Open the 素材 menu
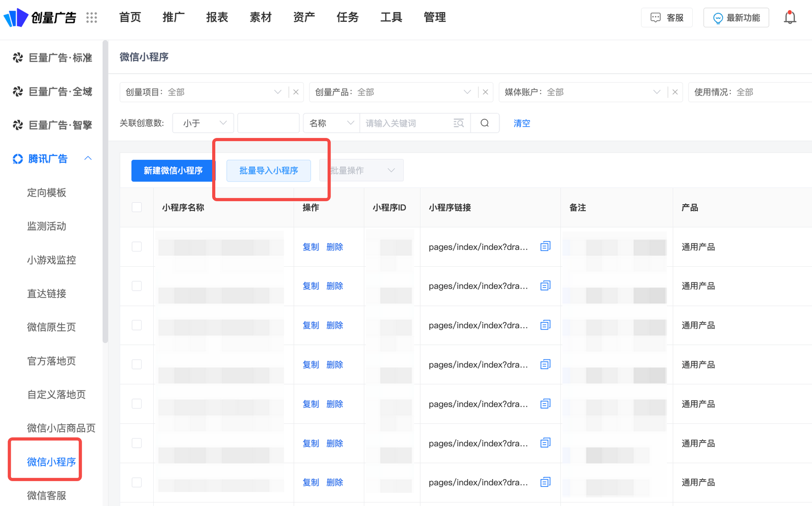The image size is (812, 506). click(261, 18)
